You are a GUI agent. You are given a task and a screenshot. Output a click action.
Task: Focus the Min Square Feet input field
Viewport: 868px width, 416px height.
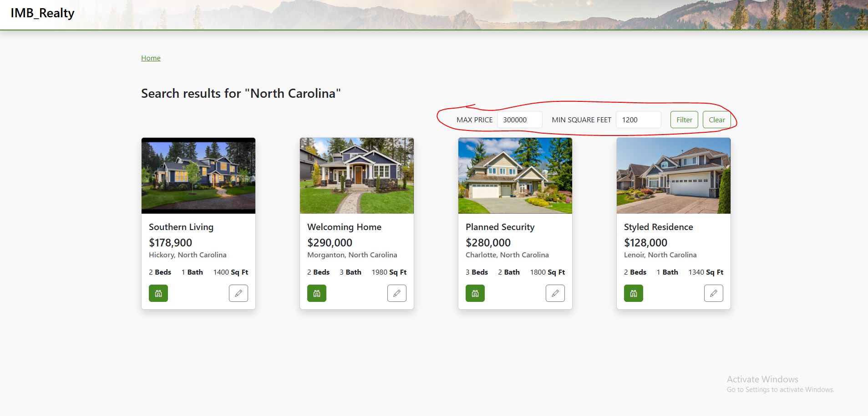[639, 120]
